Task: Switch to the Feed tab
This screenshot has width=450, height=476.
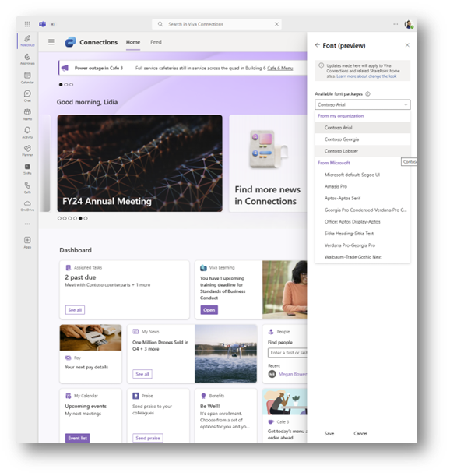Action: click(156, 42)
